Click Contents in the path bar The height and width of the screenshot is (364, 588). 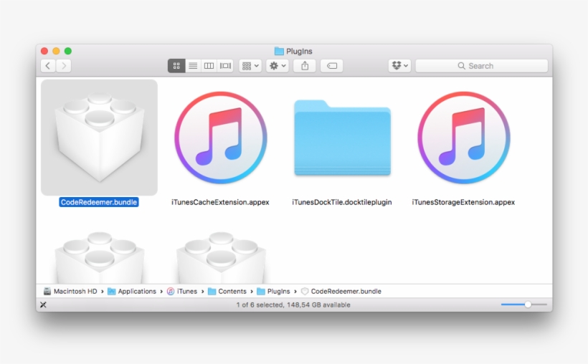227,292
